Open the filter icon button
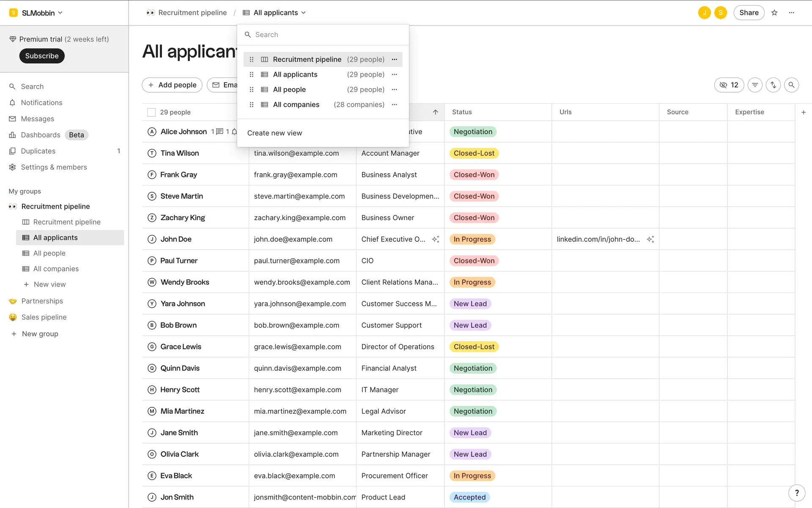 coord(755,85)
